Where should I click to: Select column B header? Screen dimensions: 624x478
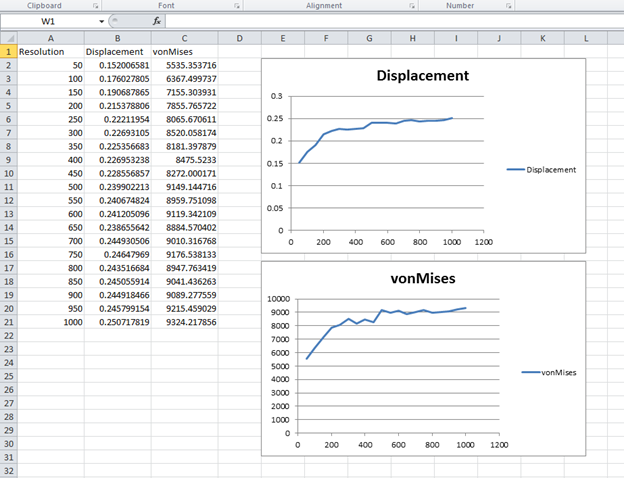point(117,38)
